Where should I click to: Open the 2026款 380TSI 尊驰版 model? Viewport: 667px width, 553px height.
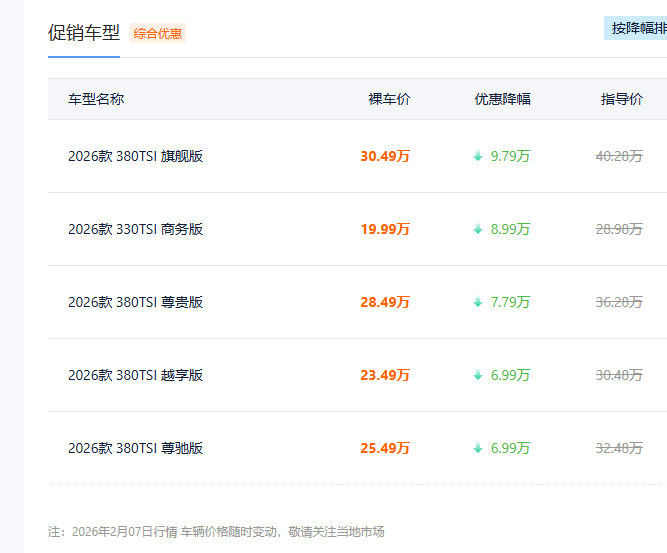point(135,448)
